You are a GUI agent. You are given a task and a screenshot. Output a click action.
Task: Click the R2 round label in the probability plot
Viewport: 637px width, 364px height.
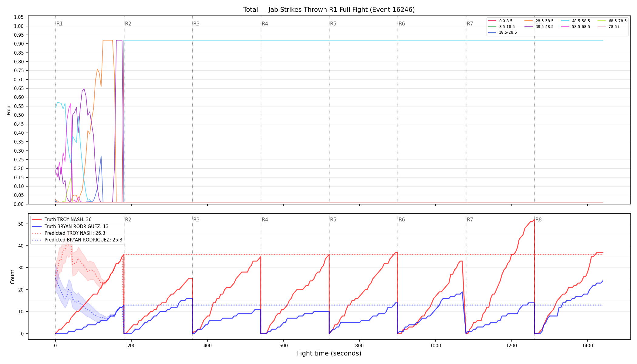tap(128, 24)
